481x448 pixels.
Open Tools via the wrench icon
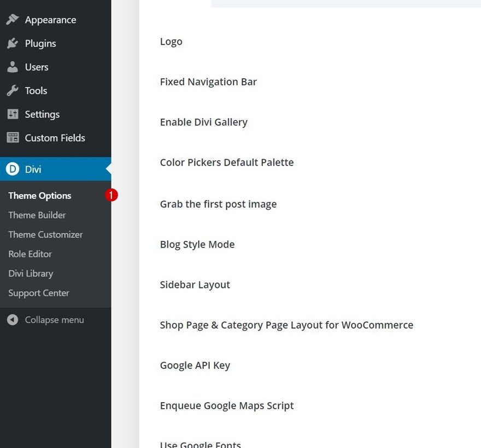(x=13, y=91)
